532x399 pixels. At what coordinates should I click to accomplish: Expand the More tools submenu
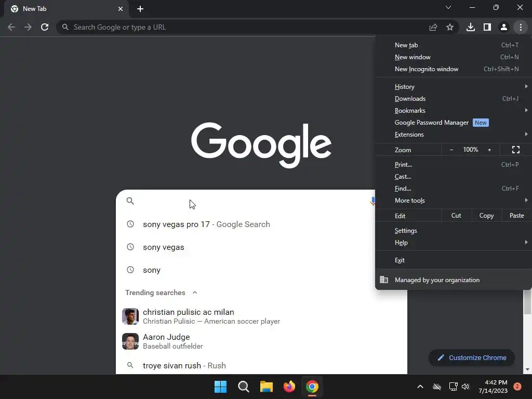click(x=453, y=201)
